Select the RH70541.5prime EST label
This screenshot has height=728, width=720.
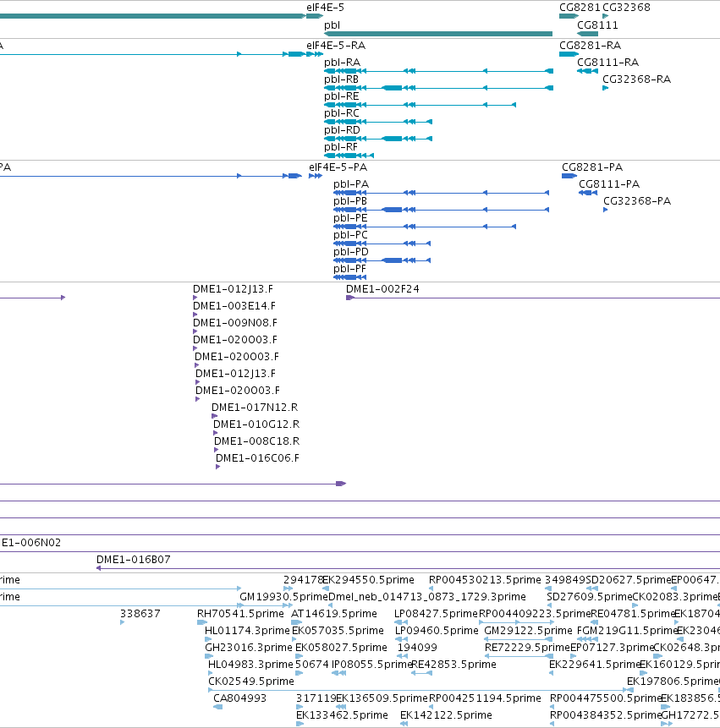click(240, 614)
